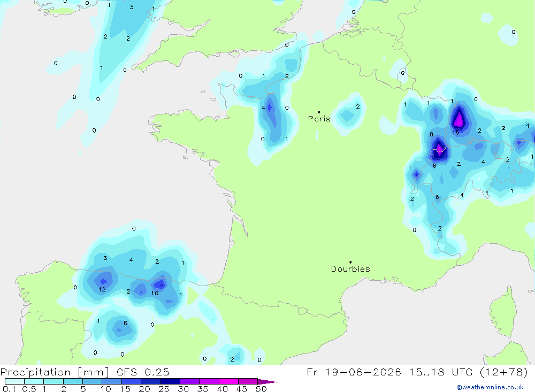
Task: Click the legend scale label '0.1'
Action: pyautogui.click(x=9, y=389)
